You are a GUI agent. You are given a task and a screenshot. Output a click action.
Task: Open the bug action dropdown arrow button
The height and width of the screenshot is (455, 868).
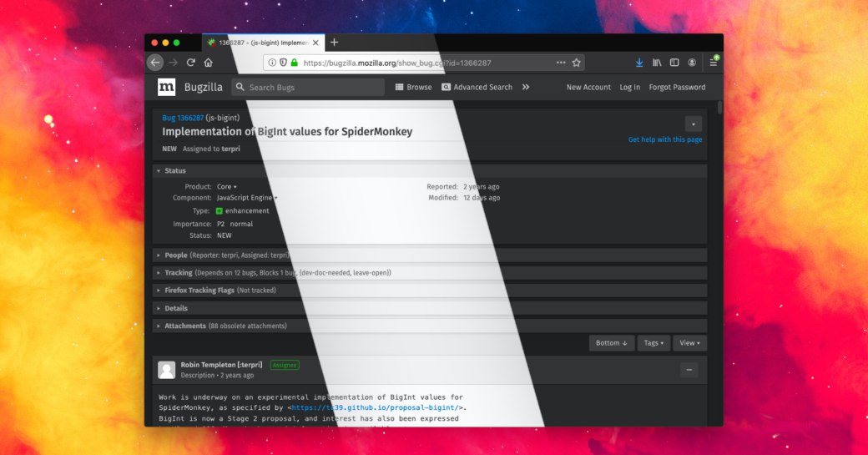(x=693, y=124)
